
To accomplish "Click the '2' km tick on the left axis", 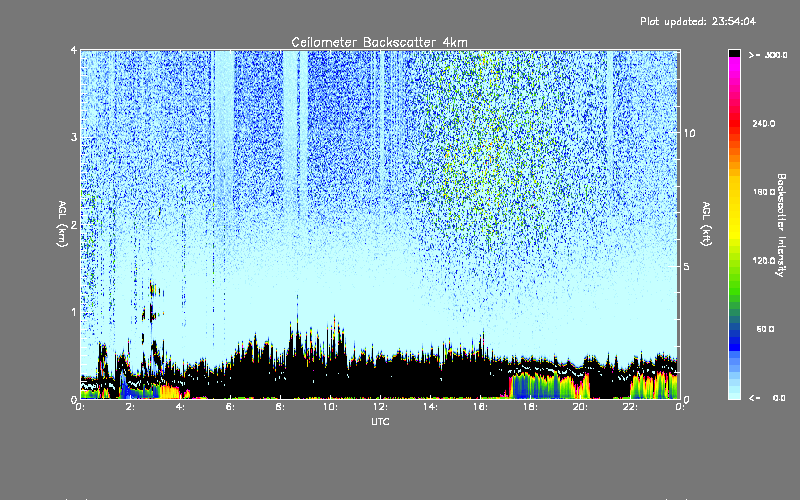I will coord(74,225).
